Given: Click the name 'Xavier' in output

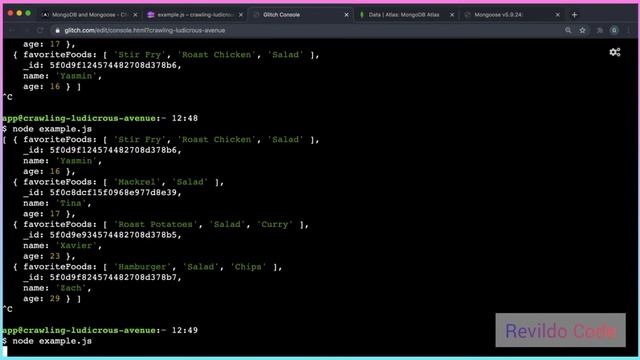Looking at the screenshot, I should point(76,246).
